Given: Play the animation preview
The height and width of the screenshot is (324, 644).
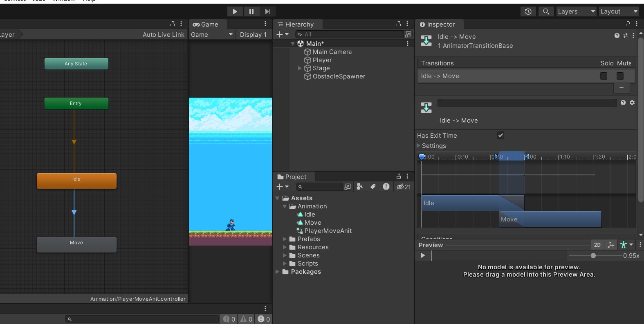Looking at the screenshot, I should point(423,256).
